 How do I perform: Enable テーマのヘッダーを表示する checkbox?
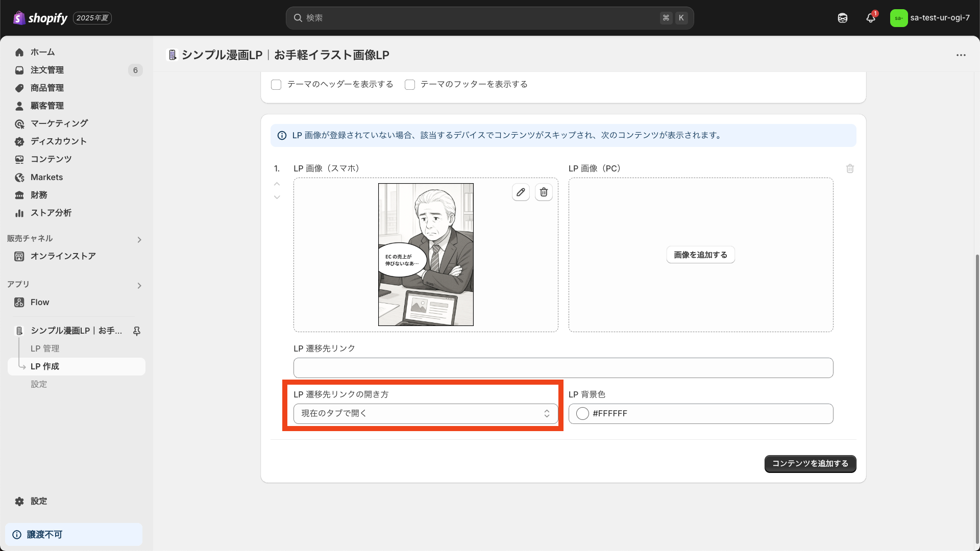276,85
